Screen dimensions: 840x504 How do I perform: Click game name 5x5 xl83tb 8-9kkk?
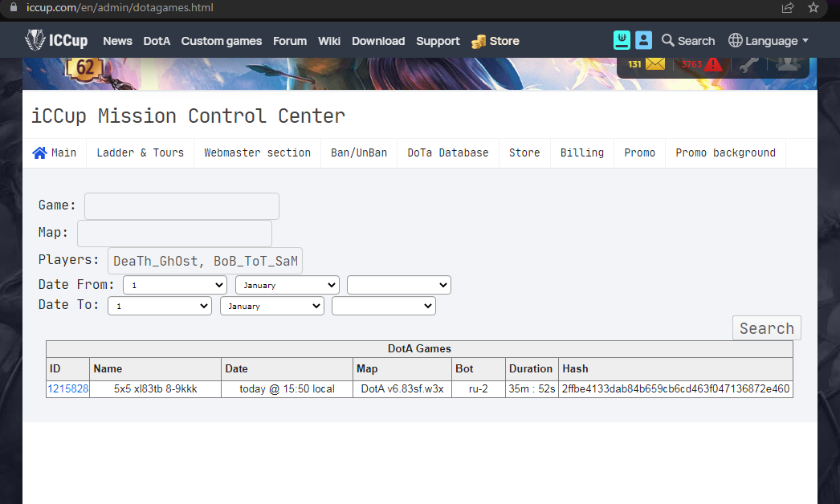[x=155, y=389]
